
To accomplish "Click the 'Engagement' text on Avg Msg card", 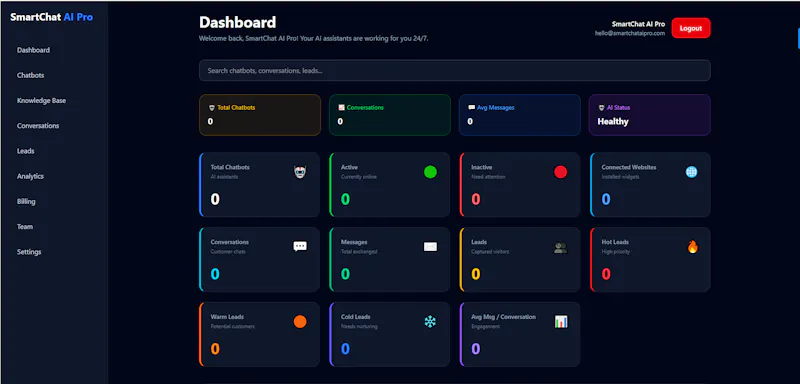I will click(x=485, y=326).
